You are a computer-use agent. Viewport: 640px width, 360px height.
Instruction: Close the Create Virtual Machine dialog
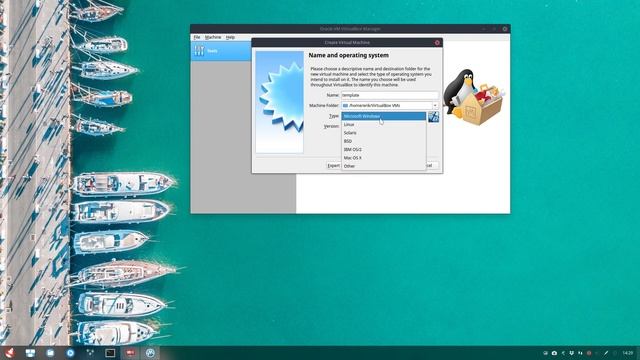pyautogui.click(x=437, y=42)
